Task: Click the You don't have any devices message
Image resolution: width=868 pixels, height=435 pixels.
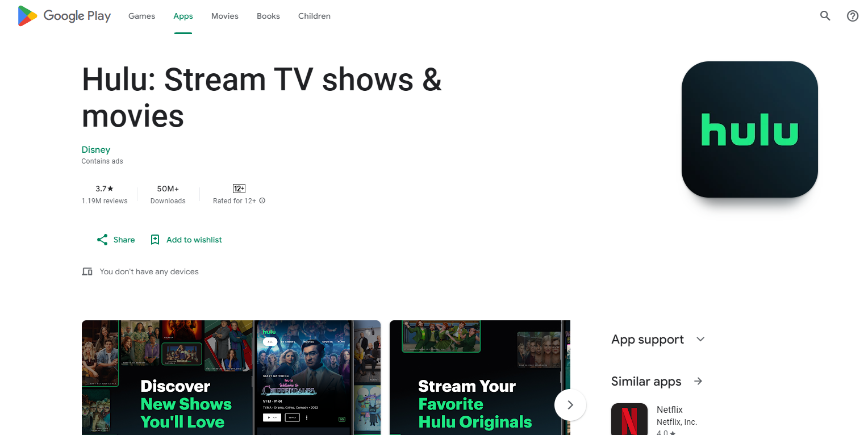Action: tap(149, 271)
